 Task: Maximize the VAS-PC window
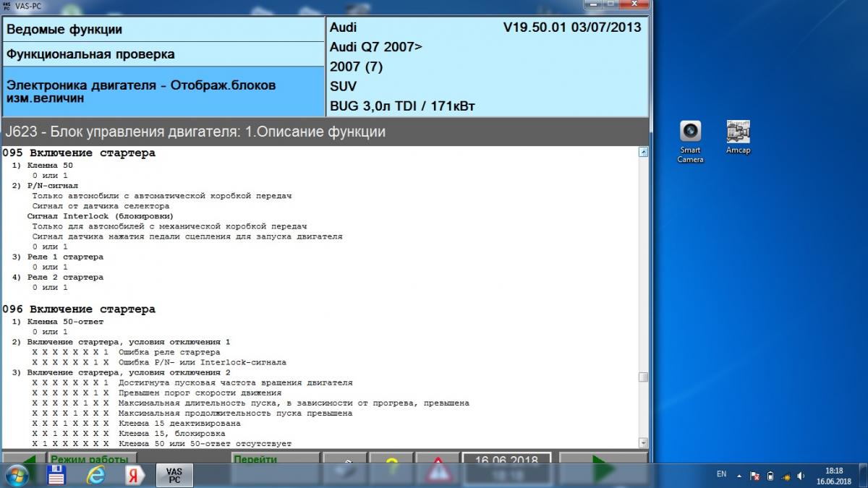pyautogui.click(x=612, y=4)
